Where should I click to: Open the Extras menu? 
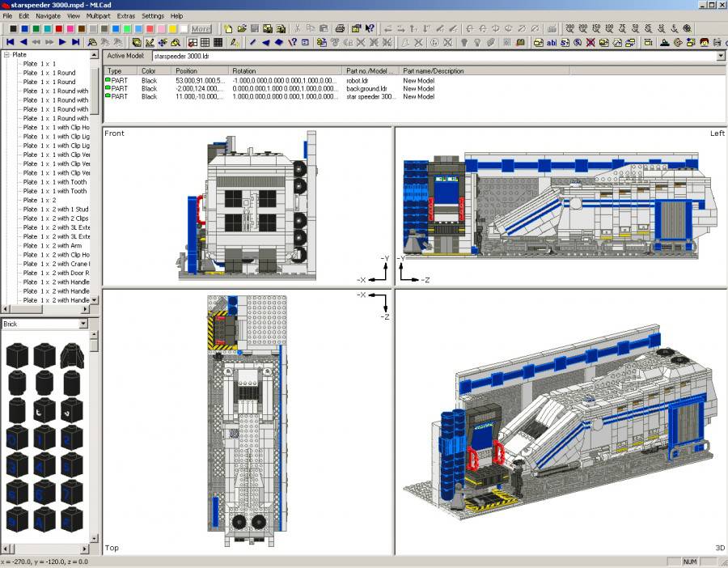[126, 16]
